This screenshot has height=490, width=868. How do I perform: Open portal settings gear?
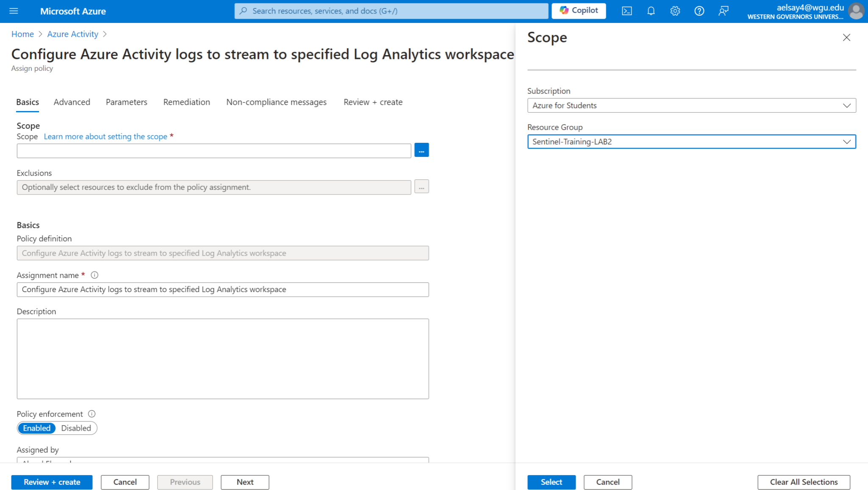[675, 11]
